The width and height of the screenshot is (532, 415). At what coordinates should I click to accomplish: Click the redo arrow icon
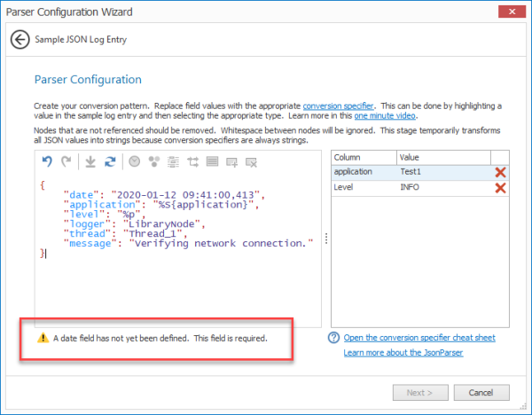click(x=66, y=161)
